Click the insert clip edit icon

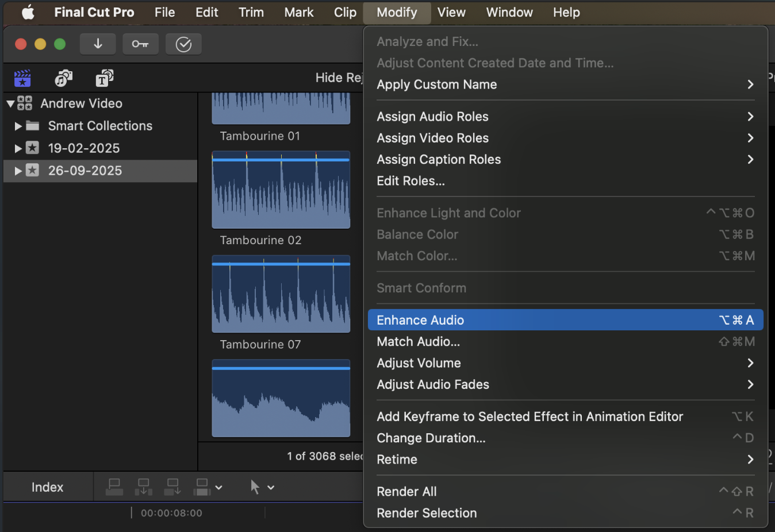pyautogui.click(x=143, y=487)
